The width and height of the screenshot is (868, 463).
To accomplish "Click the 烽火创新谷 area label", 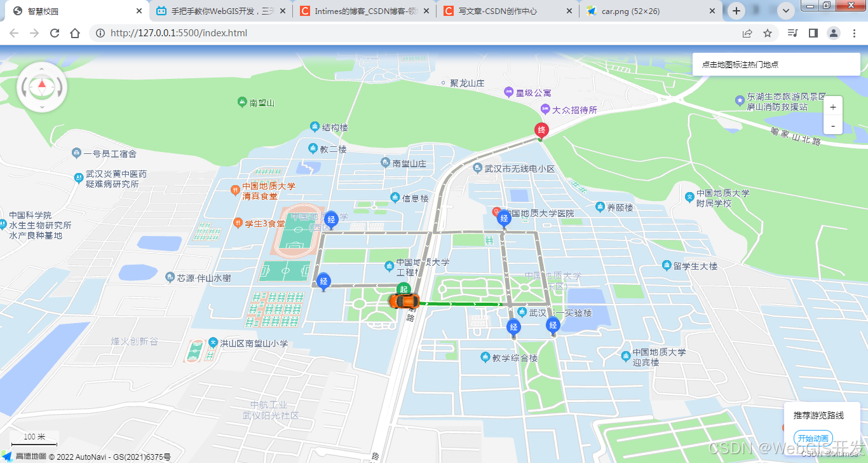I will [x=134, y=342].
